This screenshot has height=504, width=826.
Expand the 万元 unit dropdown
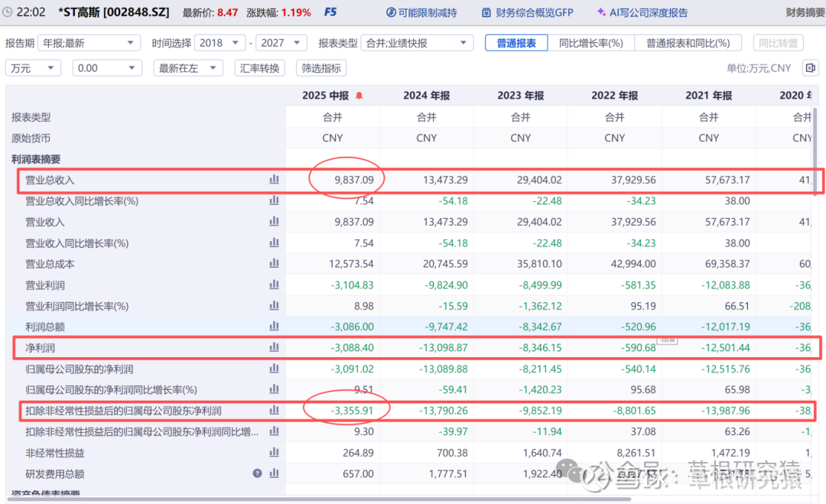click(33, 68)
